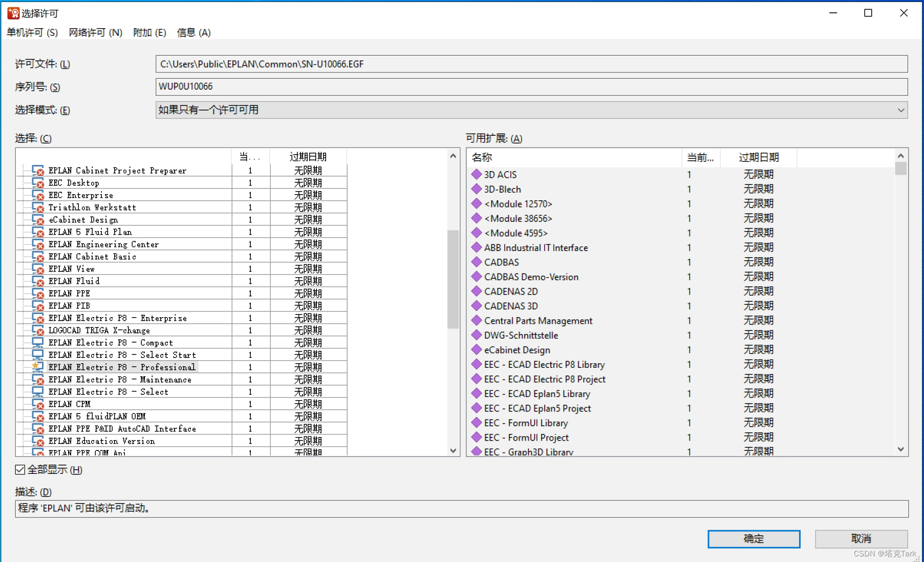Click the EPLAN Electric P8 - Select monitor icon
The height and width of the screenshot is (562, 924).
pos(38,391)
